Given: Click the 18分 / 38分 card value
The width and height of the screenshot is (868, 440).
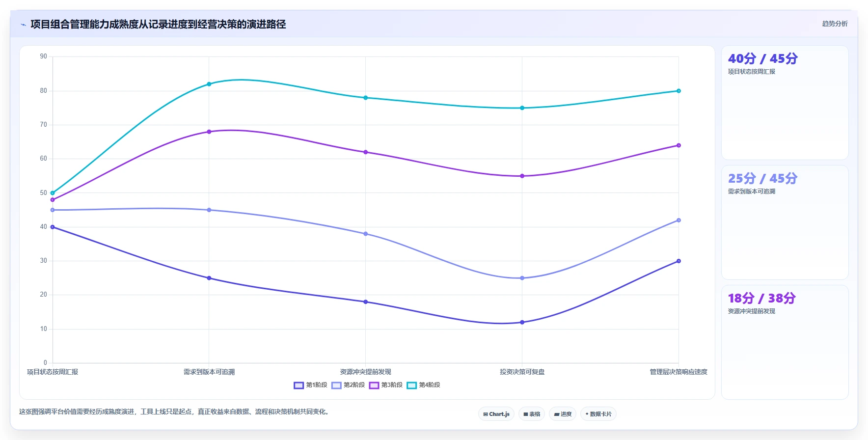Looking at the screenshot, I should pos(761,298).
